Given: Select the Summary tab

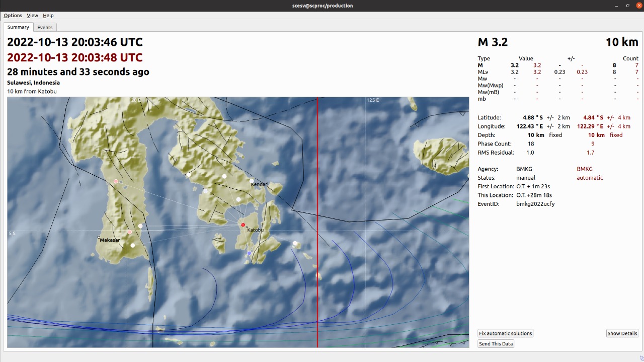Looking at the screenshot, I should pyautogui.click(x=18, y=27).
